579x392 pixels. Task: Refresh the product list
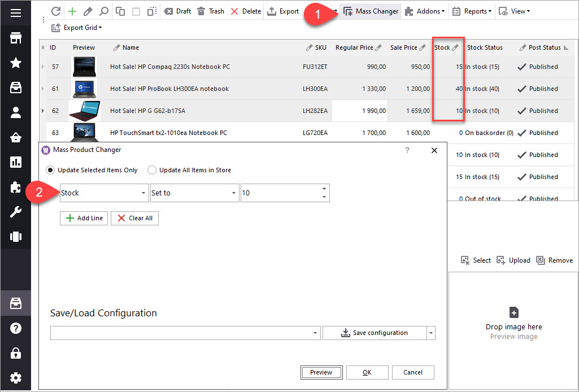click(55, 11)
